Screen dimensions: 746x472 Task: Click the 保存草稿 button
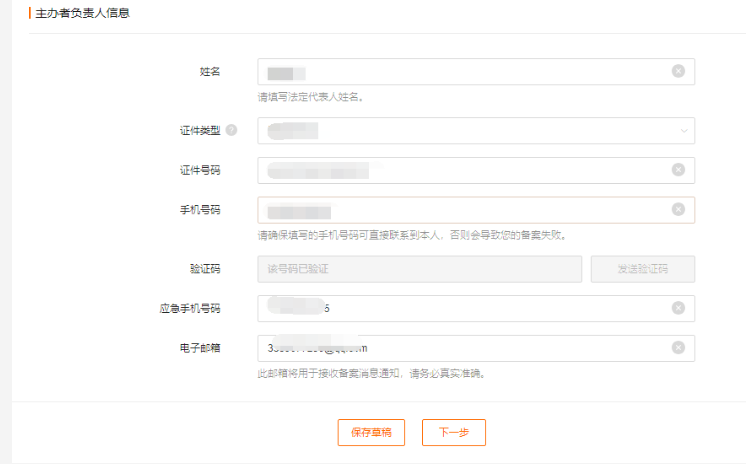[371, 432]
